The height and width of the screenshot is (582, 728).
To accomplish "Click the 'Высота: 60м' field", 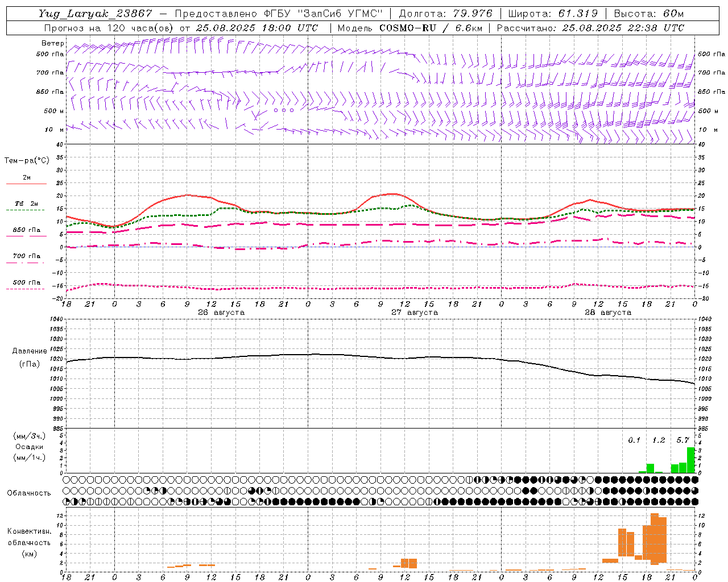I will tap(648, 14).
